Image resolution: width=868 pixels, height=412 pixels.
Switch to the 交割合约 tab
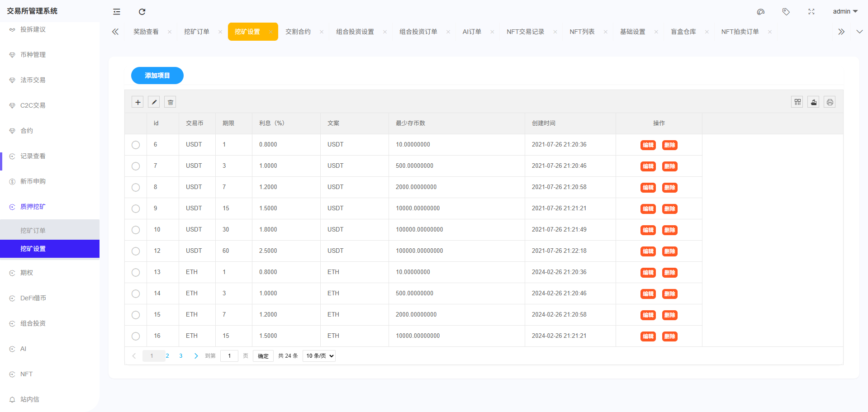point(299,31)
